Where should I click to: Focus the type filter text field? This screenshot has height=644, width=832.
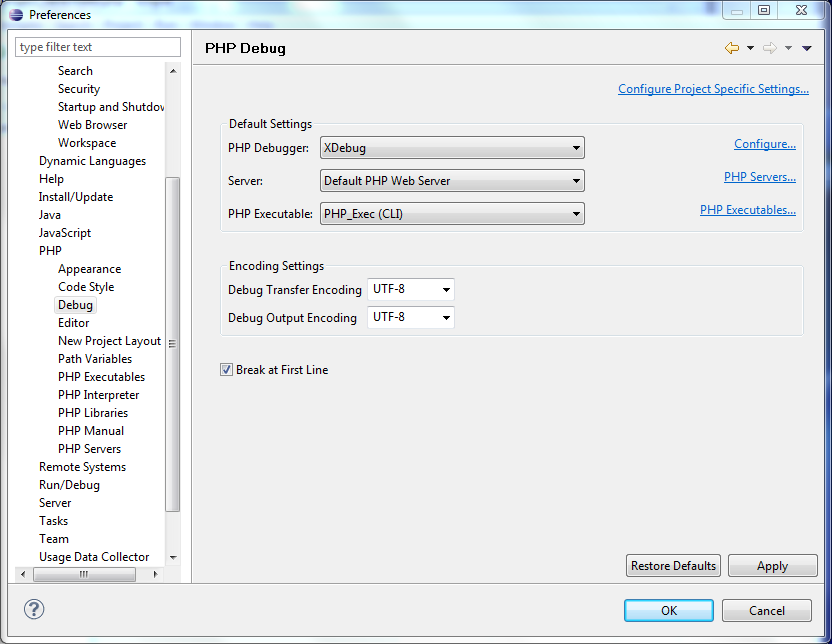98,47
